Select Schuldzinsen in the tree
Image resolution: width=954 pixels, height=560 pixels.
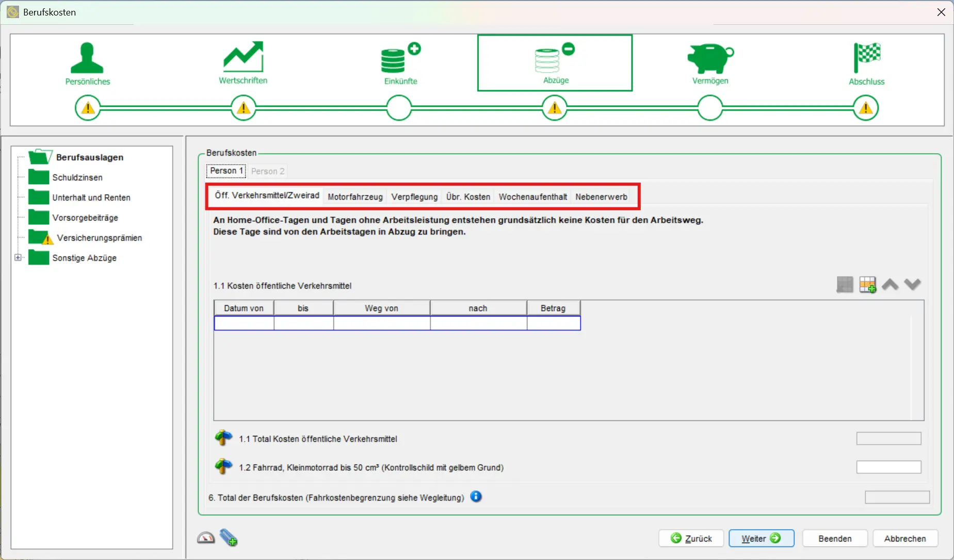coord(77,177)
